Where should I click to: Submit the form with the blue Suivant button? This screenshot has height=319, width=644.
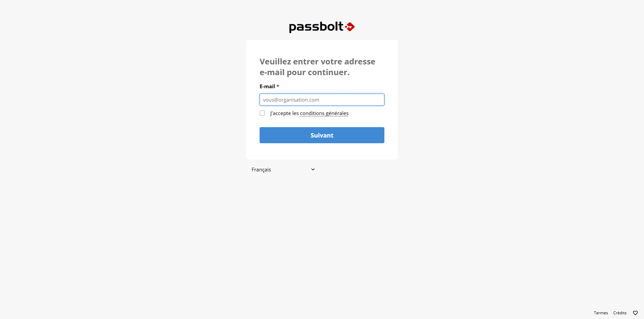322,135
